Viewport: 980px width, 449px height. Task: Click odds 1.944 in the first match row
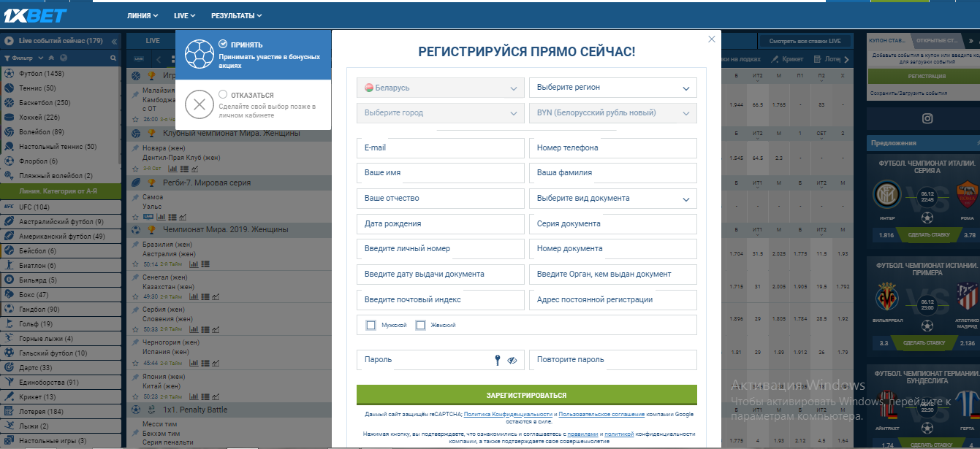pos(737,106)
